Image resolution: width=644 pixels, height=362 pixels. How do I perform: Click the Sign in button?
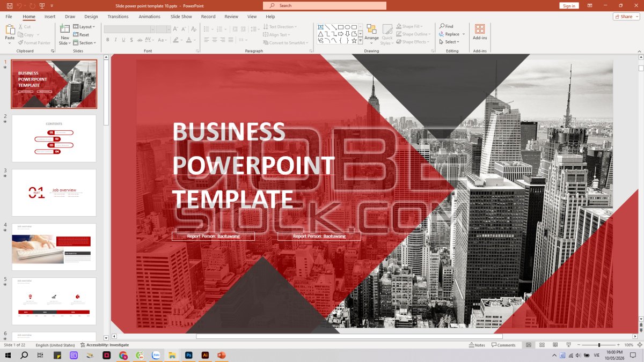[x=569, y=5]
